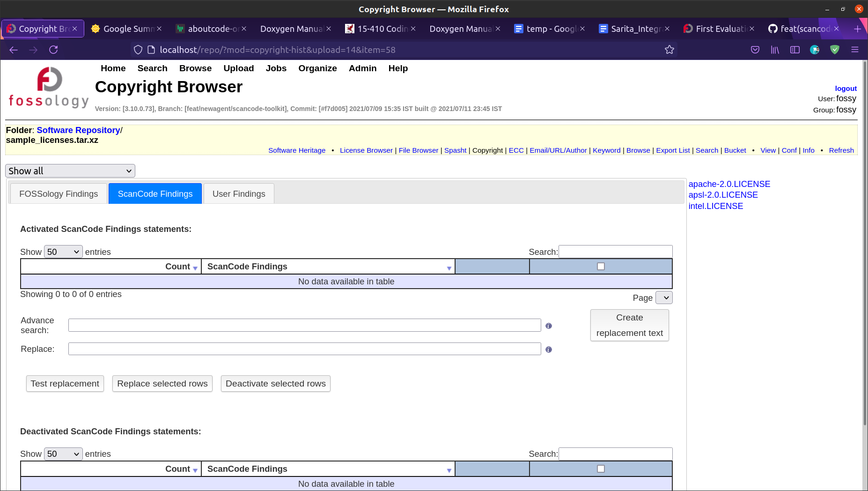The image size is (868, 491).
Task: Click the page info icon in address bar
Action: (151, 50)
